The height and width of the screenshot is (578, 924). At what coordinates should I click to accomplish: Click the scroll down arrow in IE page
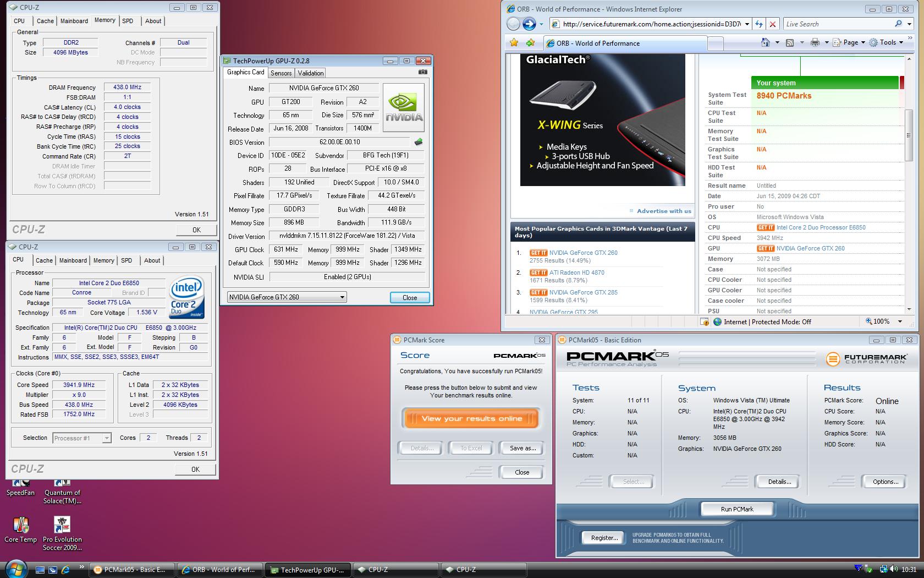coord(909,309)
